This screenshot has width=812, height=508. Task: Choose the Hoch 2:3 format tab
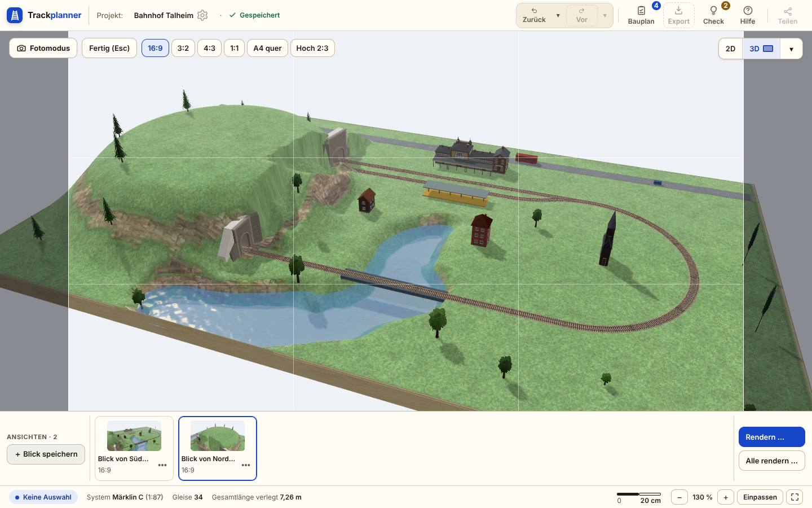coord(312,48)
